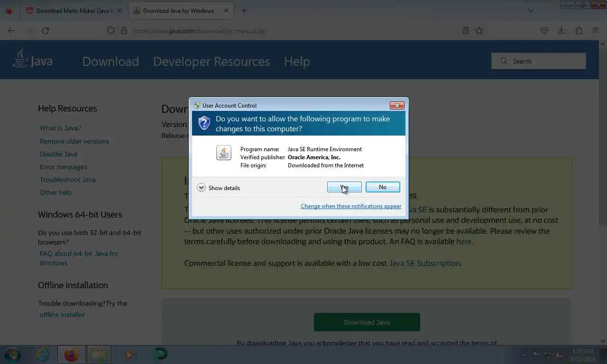607x364 pixels.
Task: Open the list all tabs dropdown
Action: pos(531,10)
